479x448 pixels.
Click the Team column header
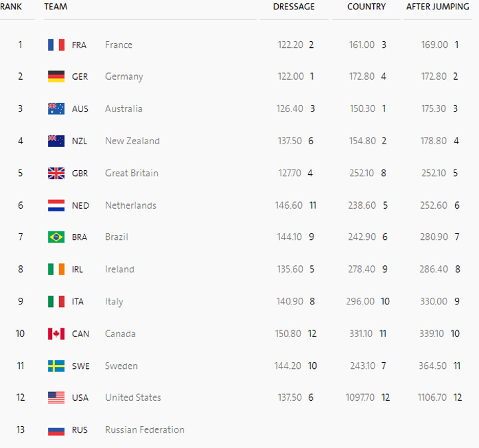click(x=55, y=7)
